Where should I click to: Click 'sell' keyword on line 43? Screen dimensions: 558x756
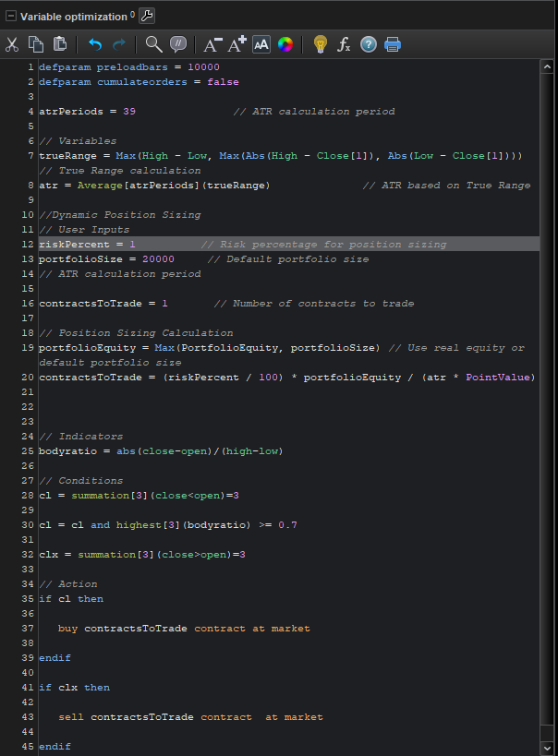tap(71, 717)
